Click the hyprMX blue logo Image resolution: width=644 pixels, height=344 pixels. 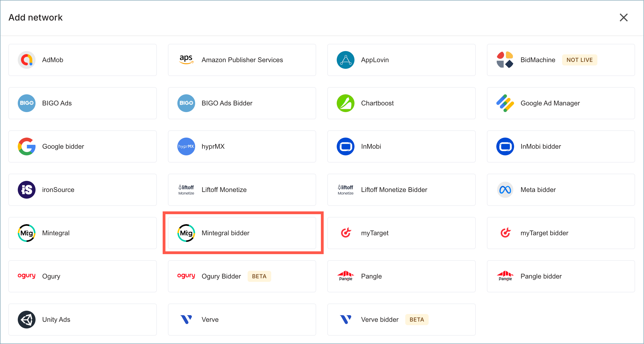tap(186, 146)
